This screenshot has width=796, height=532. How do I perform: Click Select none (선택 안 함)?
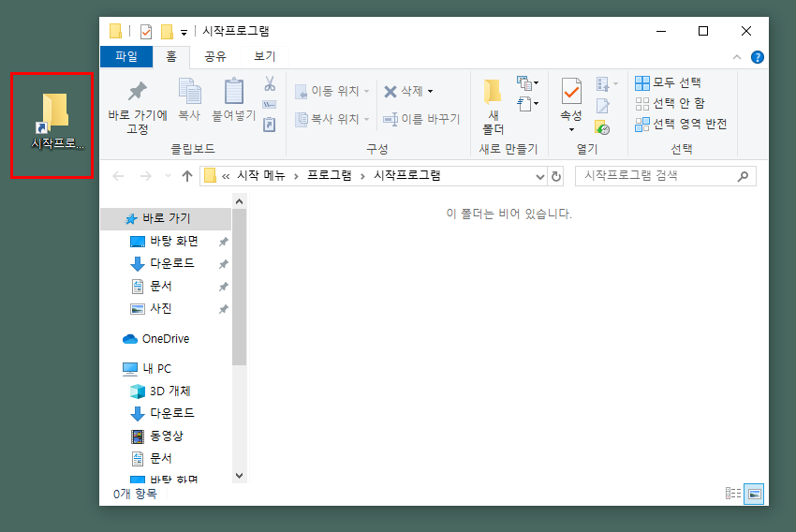click(x=671, y=103)
